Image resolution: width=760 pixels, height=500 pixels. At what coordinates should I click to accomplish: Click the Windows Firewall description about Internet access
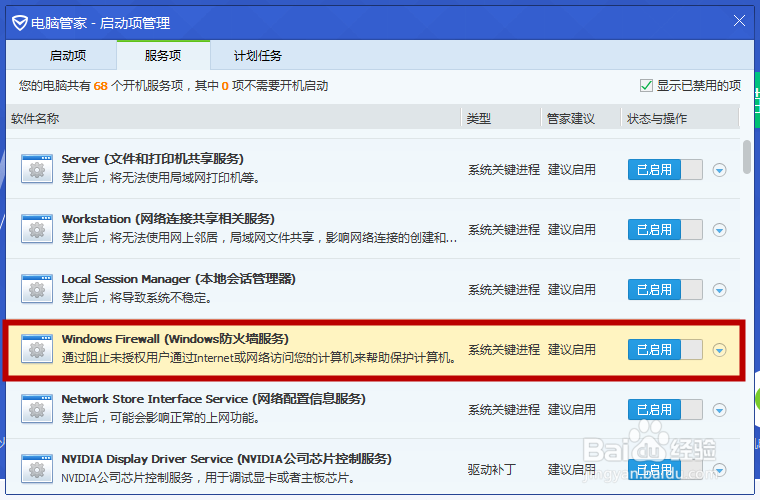259,358
